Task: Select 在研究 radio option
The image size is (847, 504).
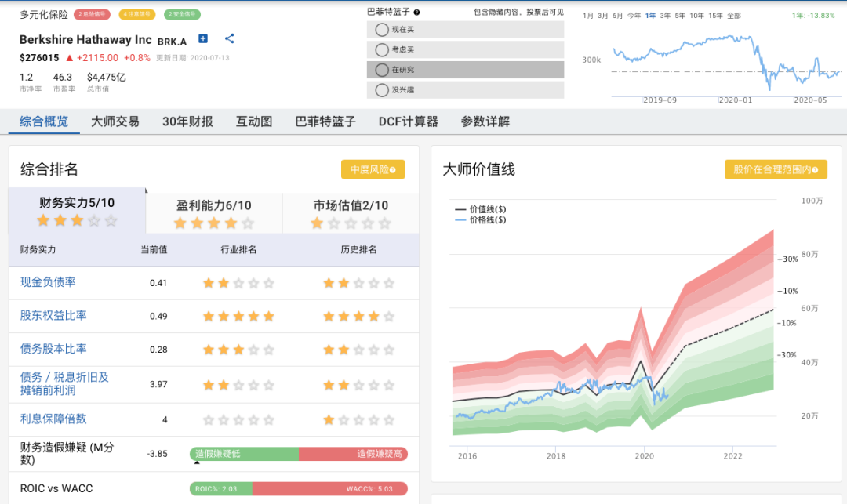Action: (x=382, y=70)
